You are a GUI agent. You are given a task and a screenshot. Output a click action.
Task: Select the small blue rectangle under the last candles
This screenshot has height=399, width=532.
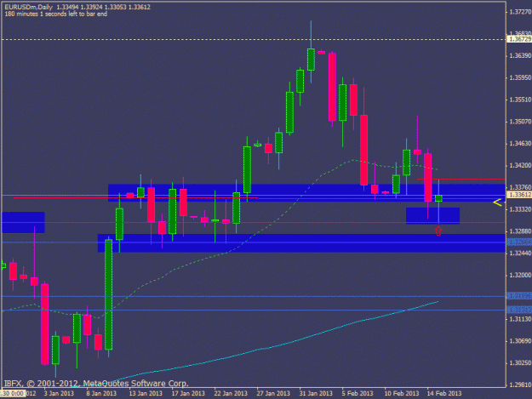(x=432, y=216)
